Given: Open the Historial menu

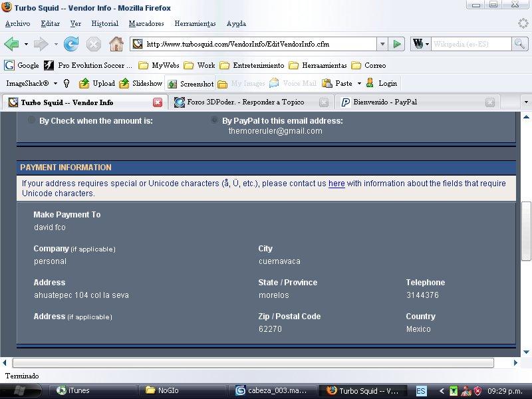Looking at the screenshot, I should pyautogui.click(x=105, y=24).
